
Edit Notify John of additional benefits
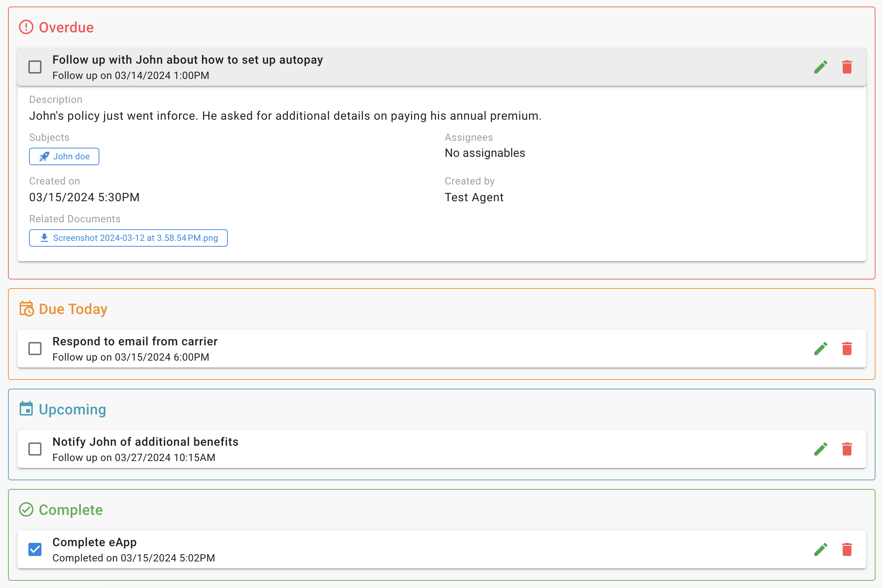click(821, 449)
